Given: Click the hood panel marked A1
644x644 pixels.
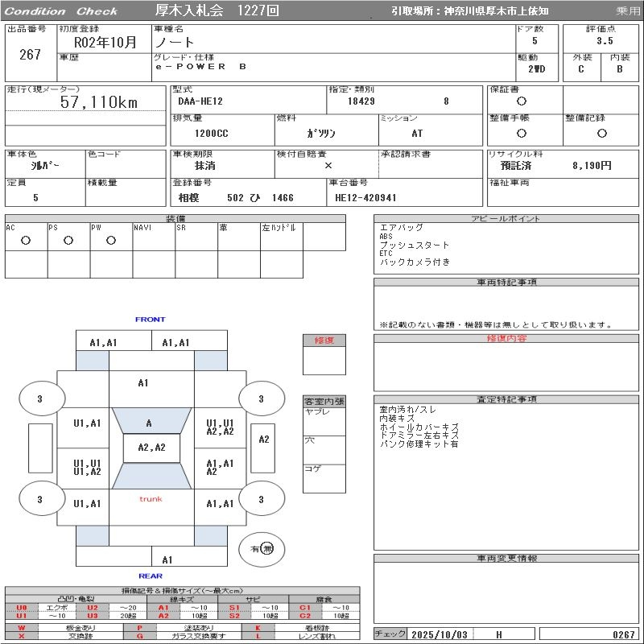Looking at the screenshot, I should 143,383.
